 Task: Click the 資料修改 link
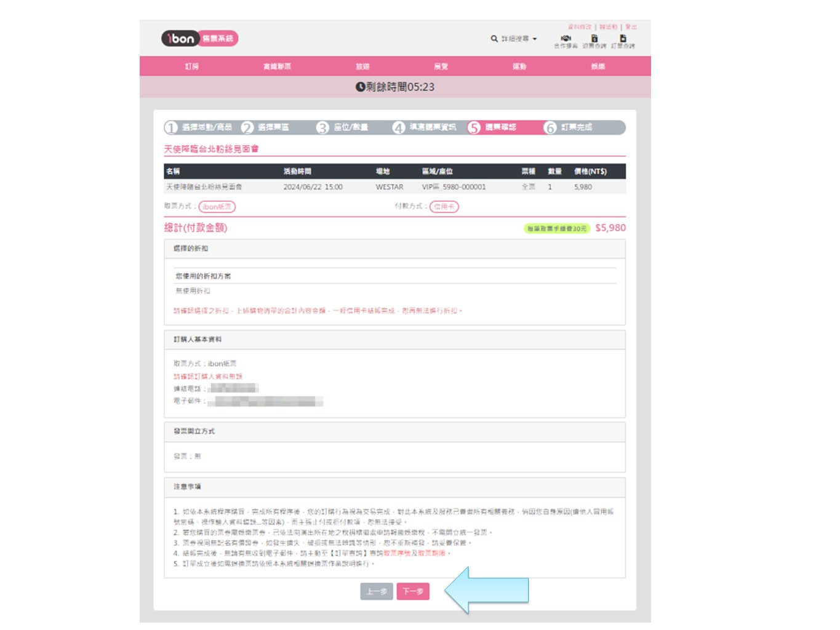(580, 27)
